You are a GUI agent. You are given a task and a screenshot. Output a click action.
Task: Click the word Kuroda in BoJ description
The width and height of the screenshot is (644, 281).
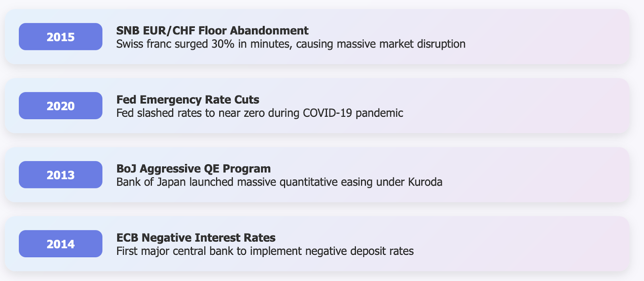(x=425, y=182)
